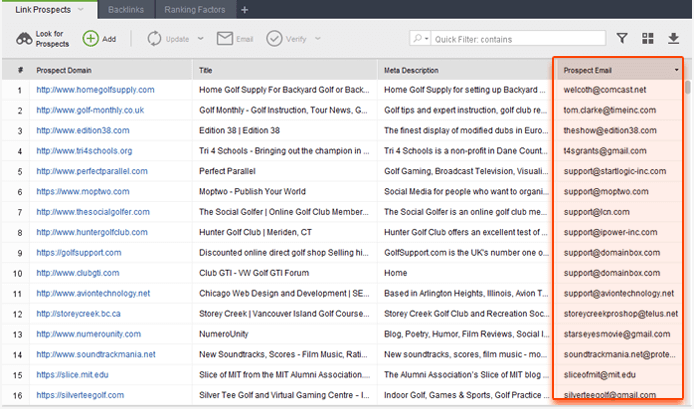Expand the Update dropdown arrow
This screenshot has width=694, height=409.
201,39
